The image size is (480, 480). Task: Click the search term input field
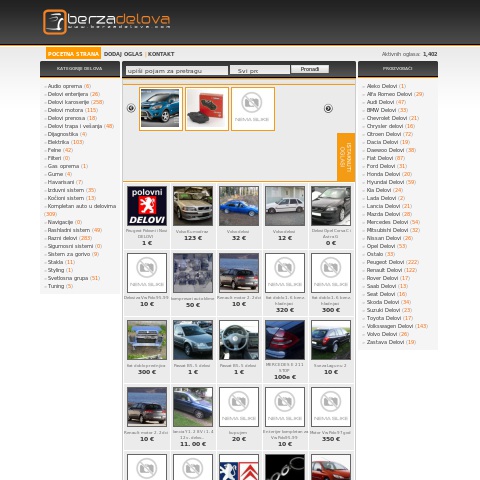[177, 70]
